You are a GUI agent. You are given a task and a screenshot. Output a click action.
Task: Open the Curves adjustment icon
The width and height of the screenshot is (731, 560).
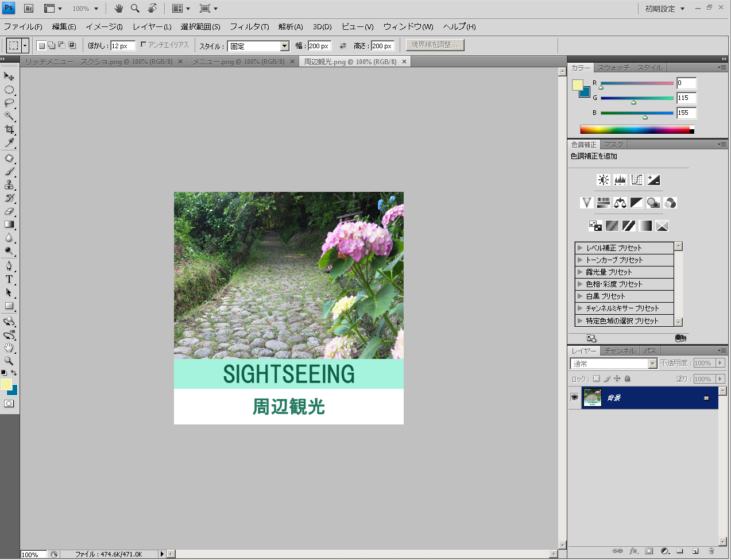(636, 180)
